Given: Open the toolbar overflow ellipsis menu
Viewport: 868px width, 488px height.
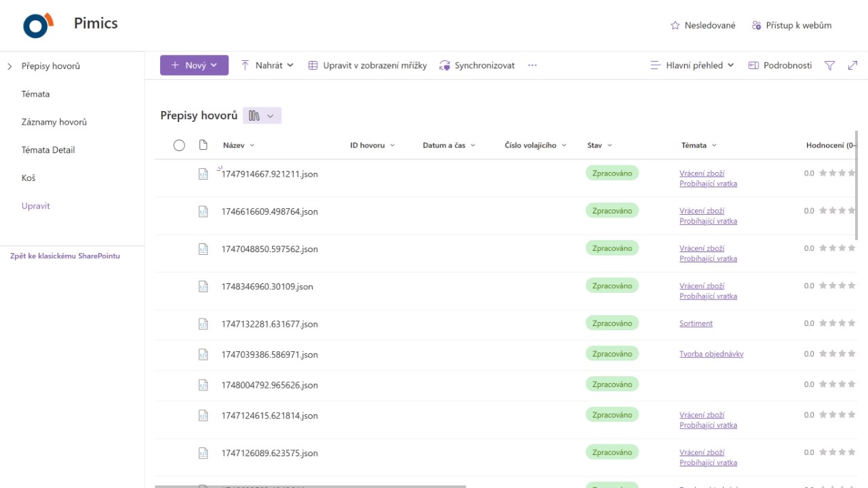Looking at the screenshot, I should pos(532,66).
